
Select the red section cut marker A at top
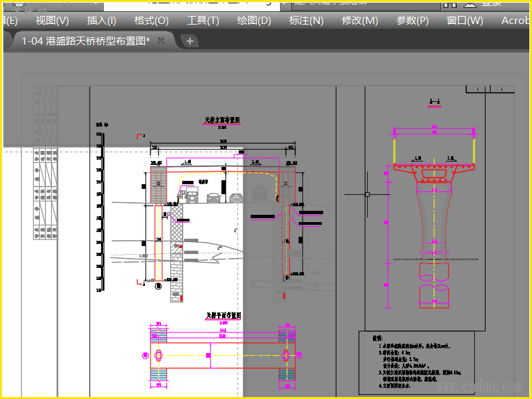point(140,136)
